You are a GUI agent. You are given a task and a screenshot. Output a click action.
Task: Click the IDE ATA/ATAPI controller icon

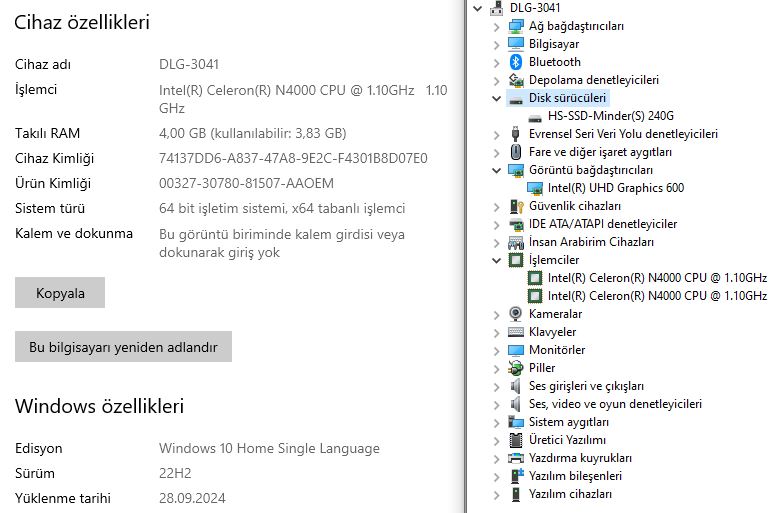[516, 224]
